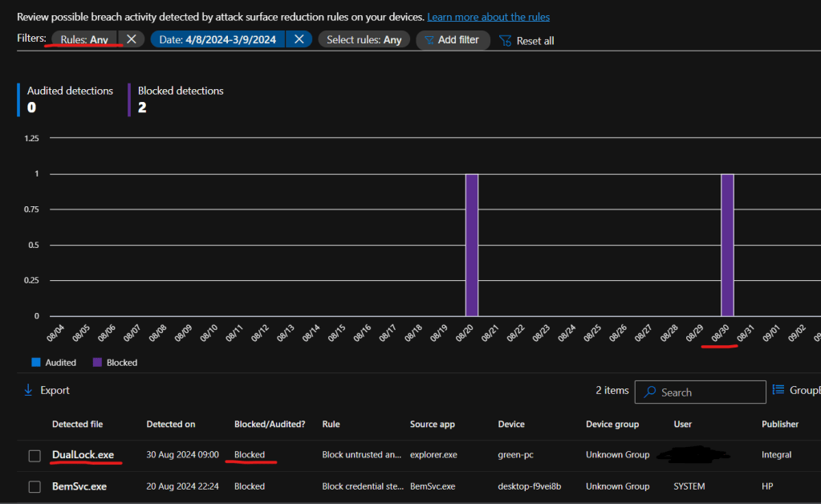Toggle the Audited blue legend swatch
821x504 pixels.
pos(35,363)
